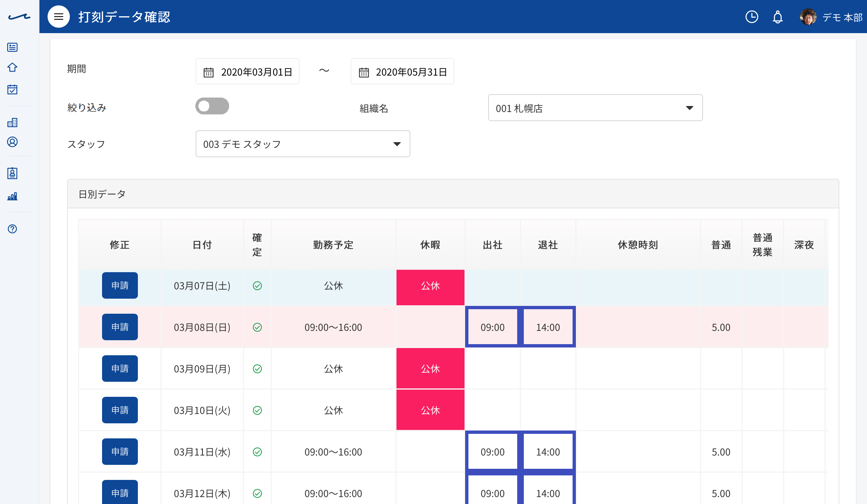Click 5.00 value in 03月11日 row
867x504 pixels.
tap(721, 452)
